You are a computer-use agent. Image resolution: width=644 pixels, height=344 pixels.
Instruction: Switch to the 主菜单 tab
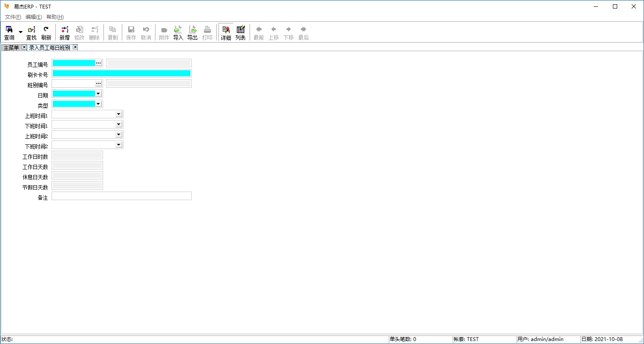[x=11, y=48]
